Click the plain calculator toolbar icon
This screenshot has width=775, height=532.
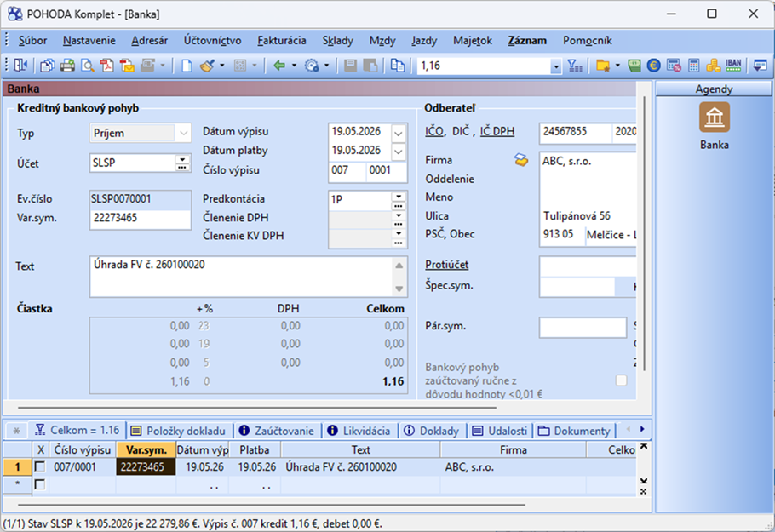click(693, 66)
